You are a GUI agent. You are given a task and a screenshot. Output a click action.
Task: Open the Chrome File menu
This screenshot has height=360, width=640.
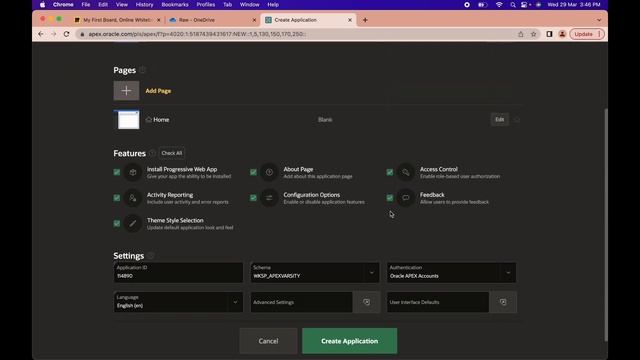click(86, 4)
